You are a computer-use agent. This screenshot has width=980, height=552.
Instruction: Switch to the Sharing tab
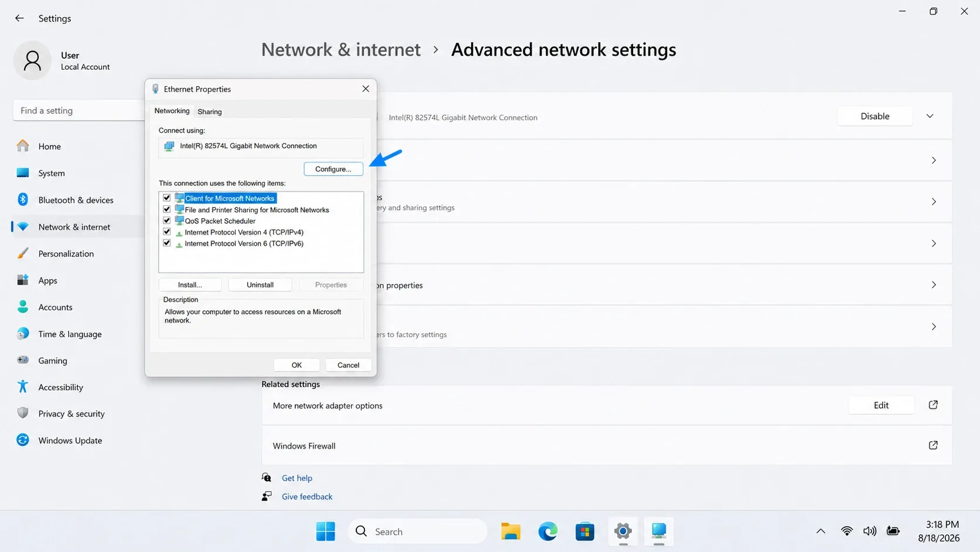(x=209, y=111)
